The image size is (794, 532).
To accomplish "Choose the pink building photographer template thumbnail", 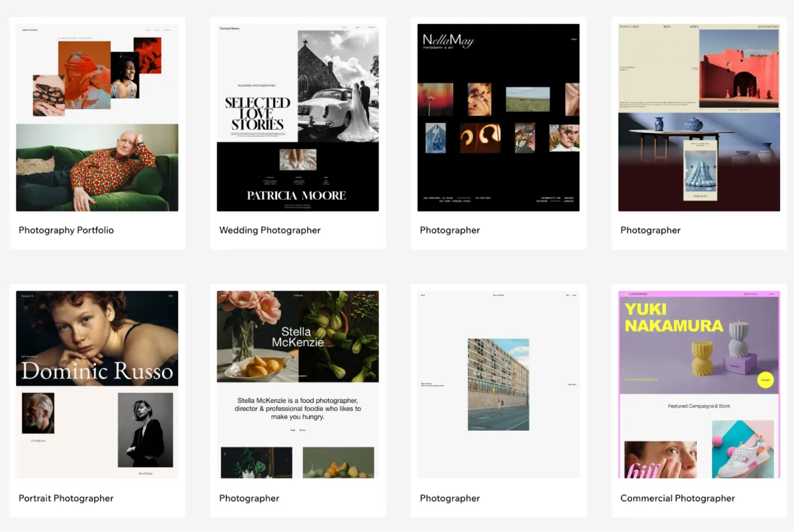I will (x=699, y=118).
